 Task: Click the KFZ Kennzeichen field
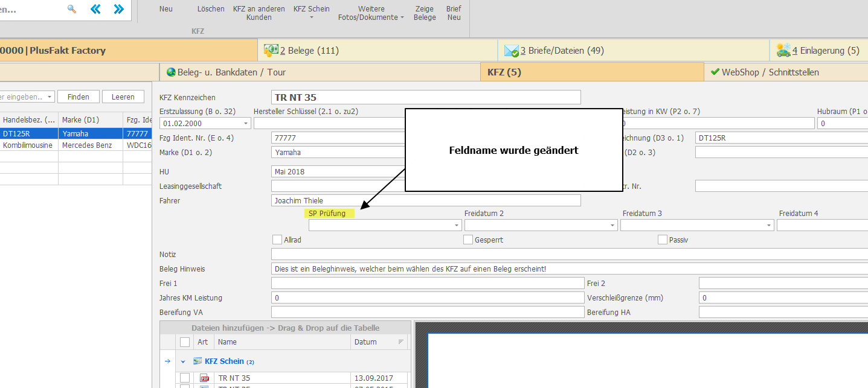click(426, 97)
